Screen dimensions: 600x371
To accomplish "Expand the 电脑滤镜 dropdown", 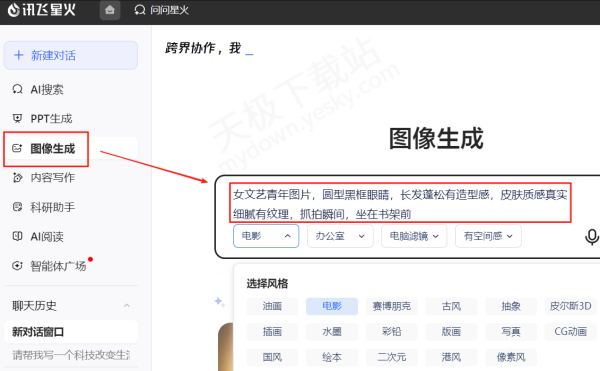I will [414, 236].
